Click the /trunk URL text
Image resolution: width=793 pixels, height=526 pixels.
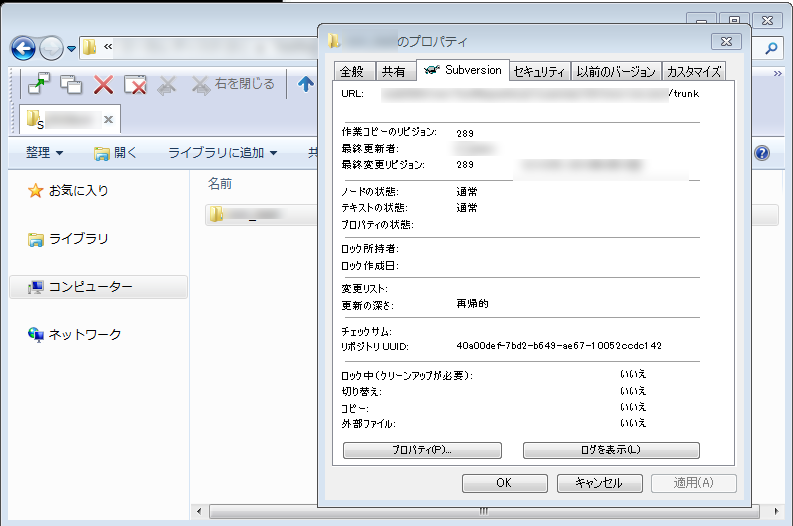(683, 94)
